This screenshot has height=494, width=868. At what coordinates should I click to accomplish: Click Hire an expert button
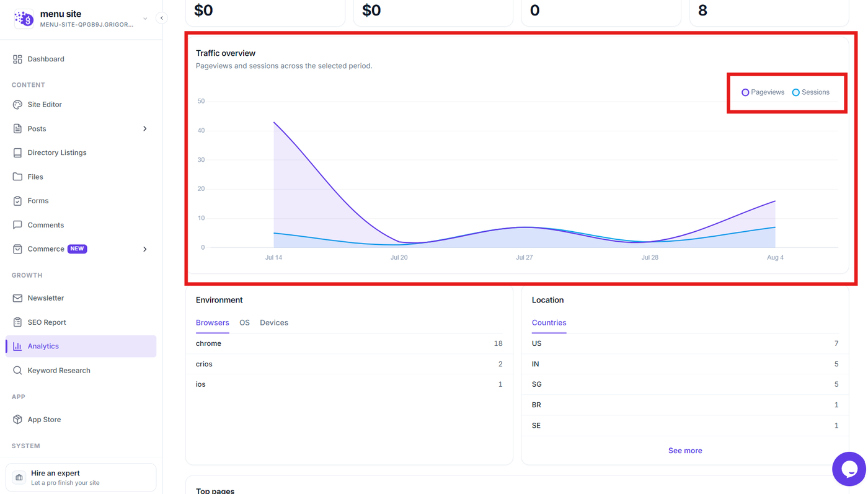pyautogui.click(x=81, y=477)
